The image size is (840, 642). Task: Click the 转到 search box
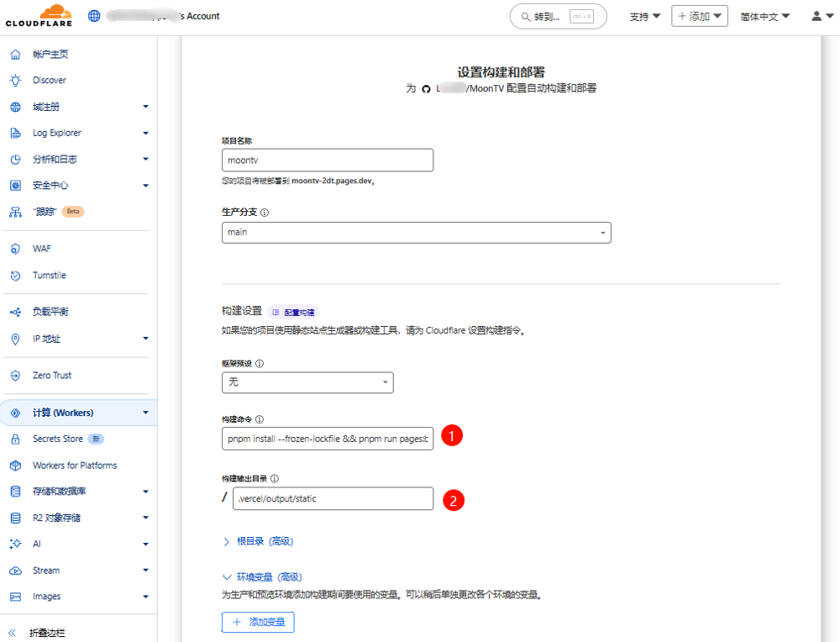(558, 16)
